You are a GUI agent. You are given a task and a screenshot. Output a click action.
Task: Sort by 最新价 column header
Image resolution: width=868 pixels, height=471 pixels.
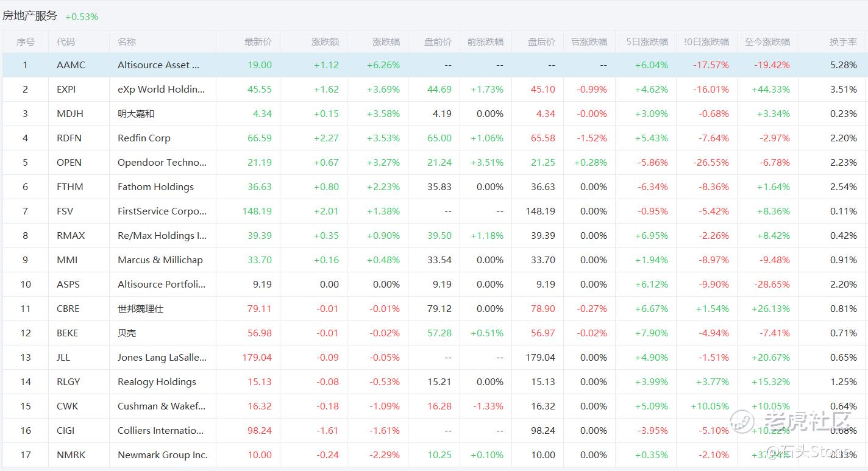click(x=258, y=42)
